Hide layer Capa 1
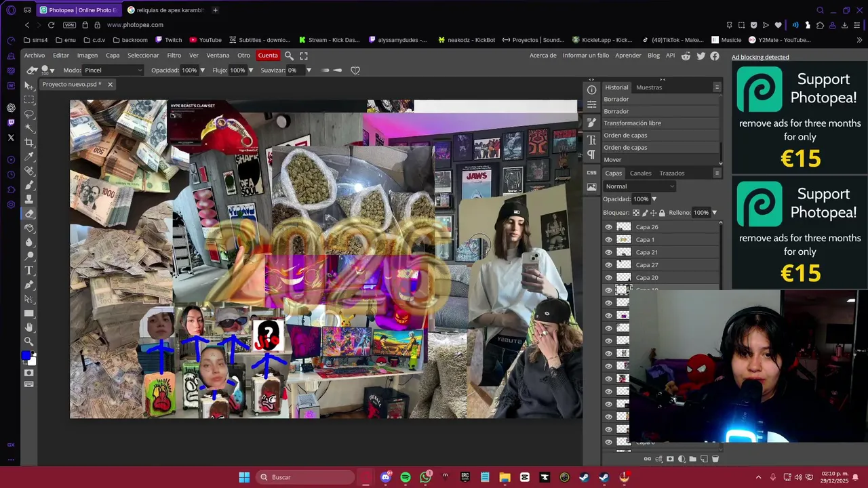Screen dimensions: 868x488 tap(608, 240)
